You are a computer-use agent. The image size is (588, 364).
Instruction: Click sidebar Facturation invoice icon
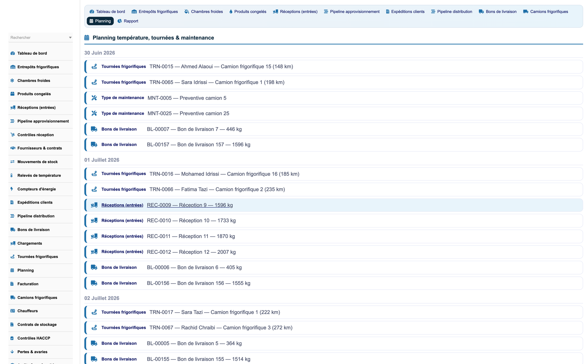pyautogui.click(x=12, y=284)
